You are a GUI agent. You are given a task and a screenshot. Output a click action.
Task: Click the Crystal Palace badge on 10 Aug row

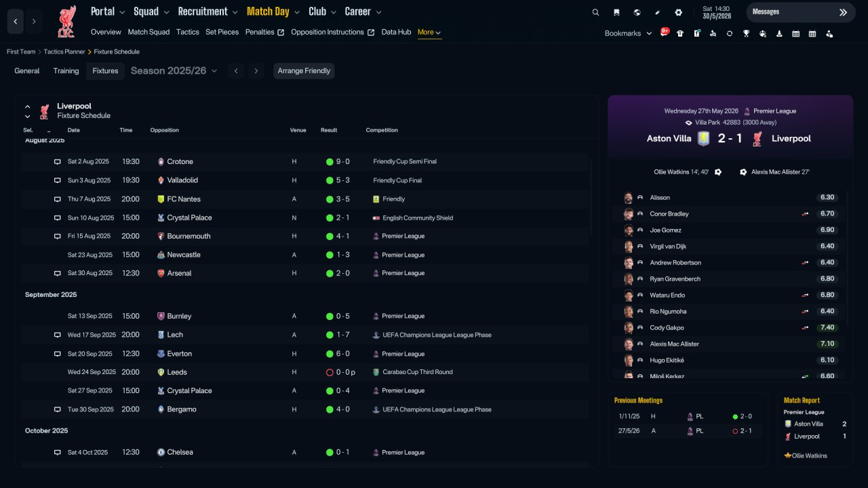(161, 218)
